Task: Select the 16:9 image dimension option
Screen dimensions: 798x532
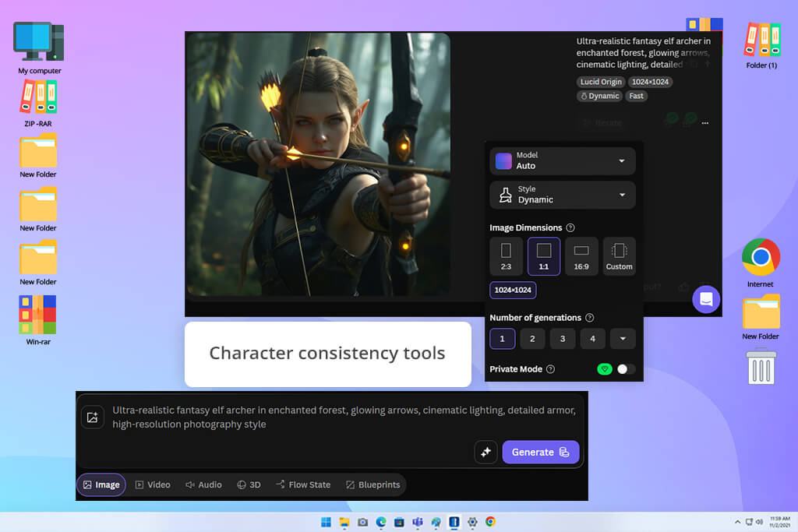Action: click(581, 256)
